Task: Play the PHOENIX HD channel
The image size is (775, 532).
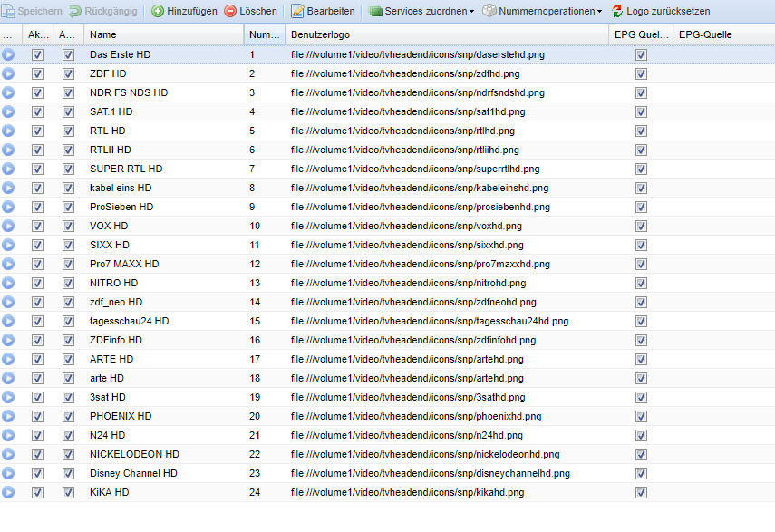Action: click(8, 416)
